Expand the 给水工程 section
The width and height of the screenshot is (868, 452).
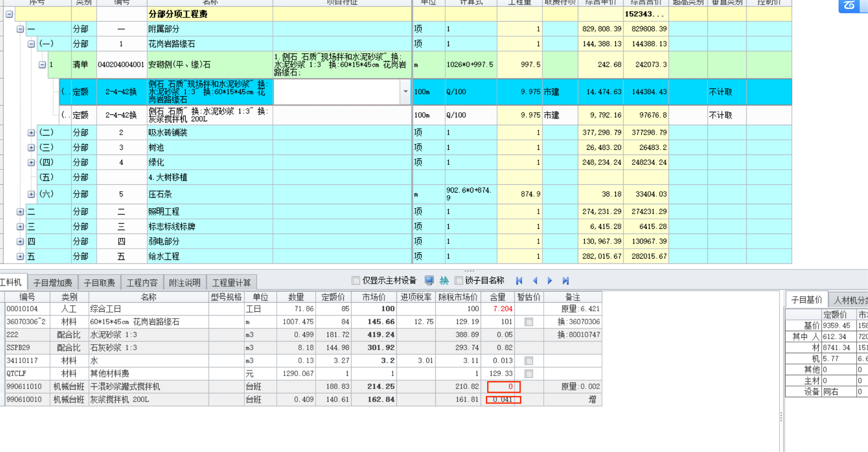coord(20,256)
